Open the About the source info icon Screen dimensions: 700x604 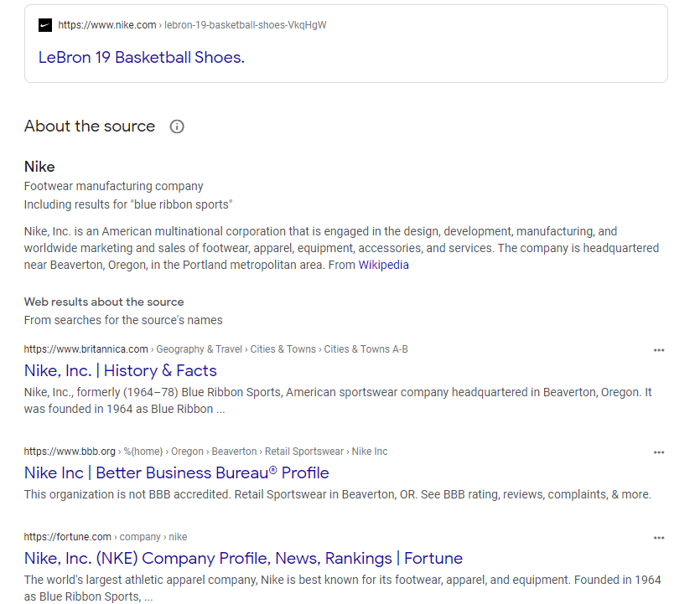pyautogui.click(x=177, y=126)
